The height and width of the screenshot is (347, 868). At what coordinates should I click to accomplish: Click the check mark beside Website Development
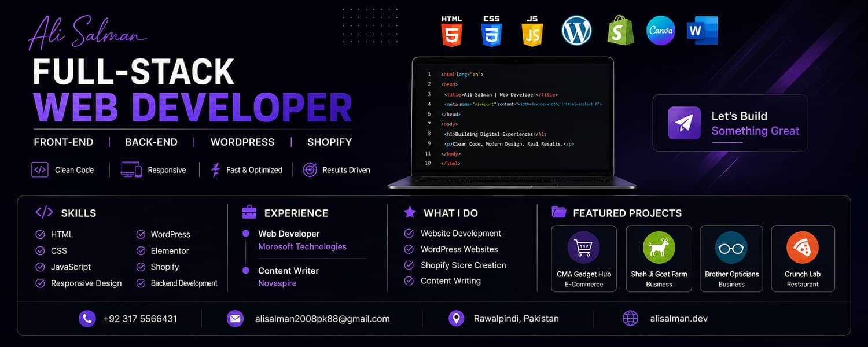coord(409,233)
